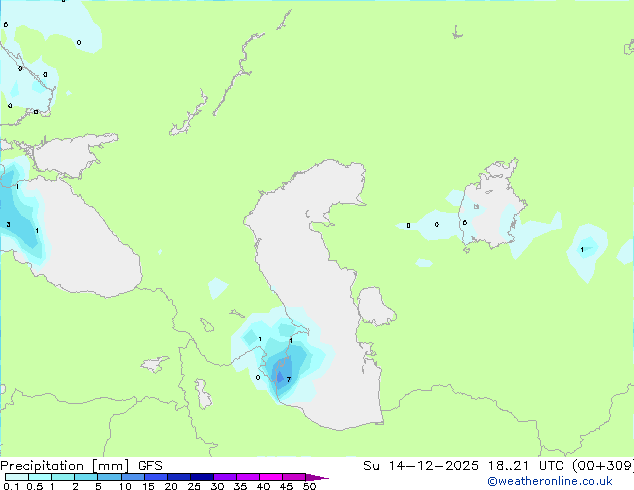The image size is (634, 490).
Task: Click the 0.5–1 mm legend color swatch
Action: (x=40, y=477)
